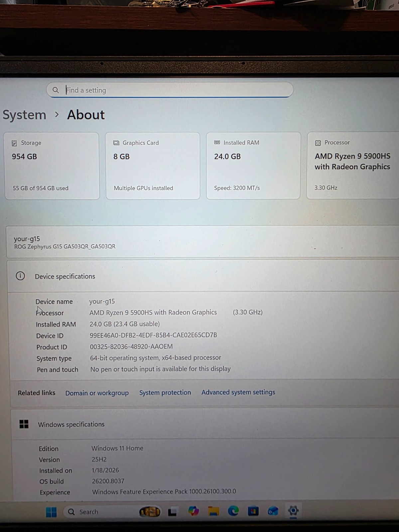Click the Windows logo beside Windows specifications
Viewport: 399px width, 532px height.
click(x=24, y=424)
